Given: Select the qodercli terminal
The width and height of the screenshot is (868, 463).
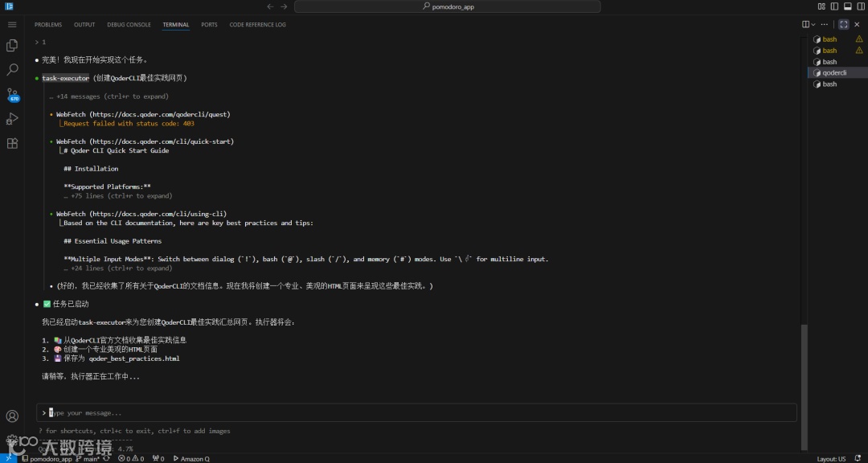Looking at the screenshot, I should pyautogui.click(x=837, y=72).
